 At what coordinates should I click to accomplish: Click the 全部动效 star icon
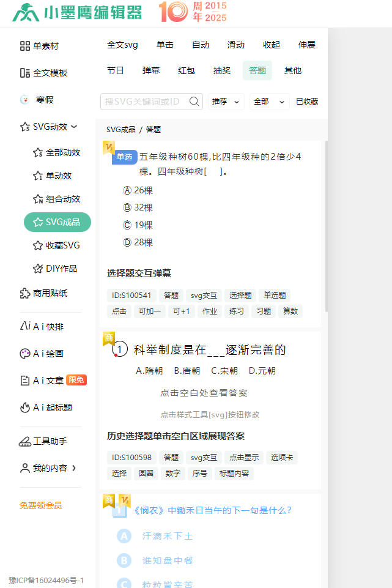pyautogui.click(x=38, y=152)
